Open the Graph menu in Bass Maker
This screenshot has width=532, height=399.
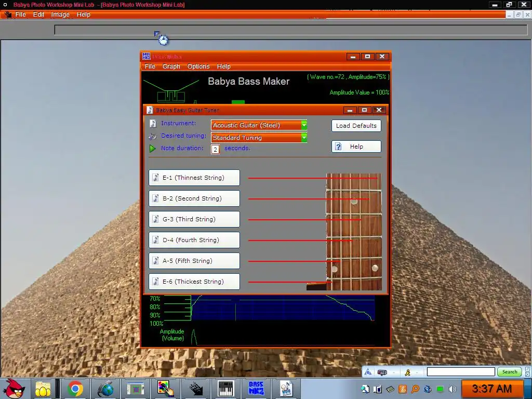coord(171,66)
